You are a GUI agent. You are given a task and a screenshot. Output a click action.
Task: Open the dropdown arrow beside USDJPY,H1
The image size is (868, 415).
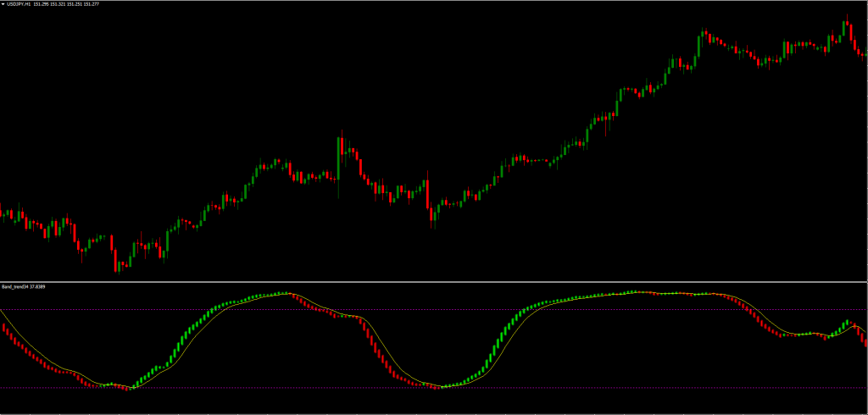click(x=3, y=4)
